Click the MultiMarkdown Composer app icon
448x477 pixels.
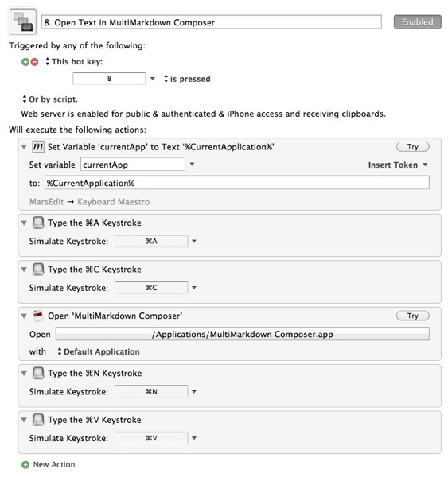(x=38, y=316)
